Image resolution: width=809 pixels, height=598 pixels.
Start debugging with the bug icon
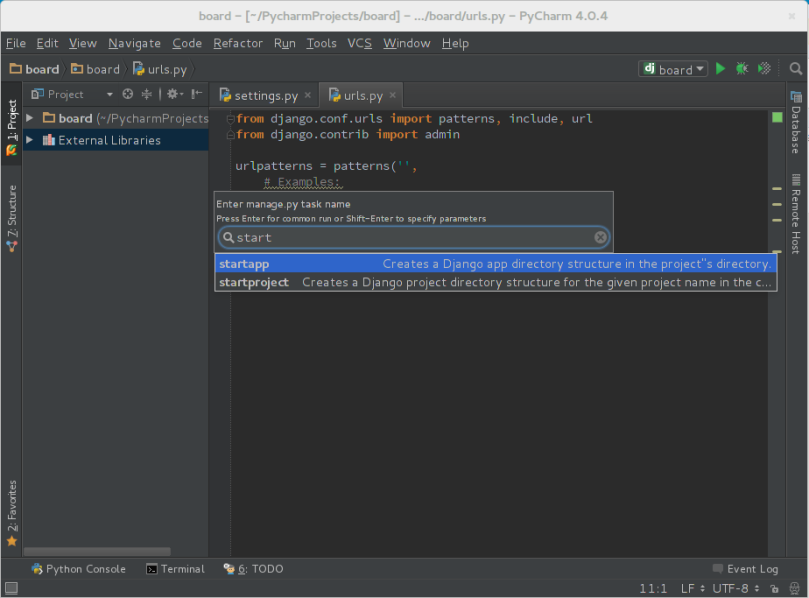[x=742, y=69]
